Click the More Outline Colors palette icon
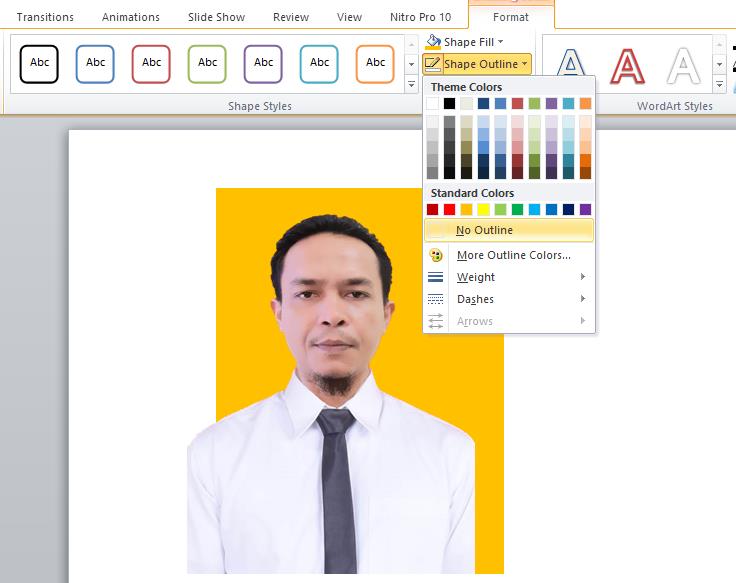 [x=435, y=255]
